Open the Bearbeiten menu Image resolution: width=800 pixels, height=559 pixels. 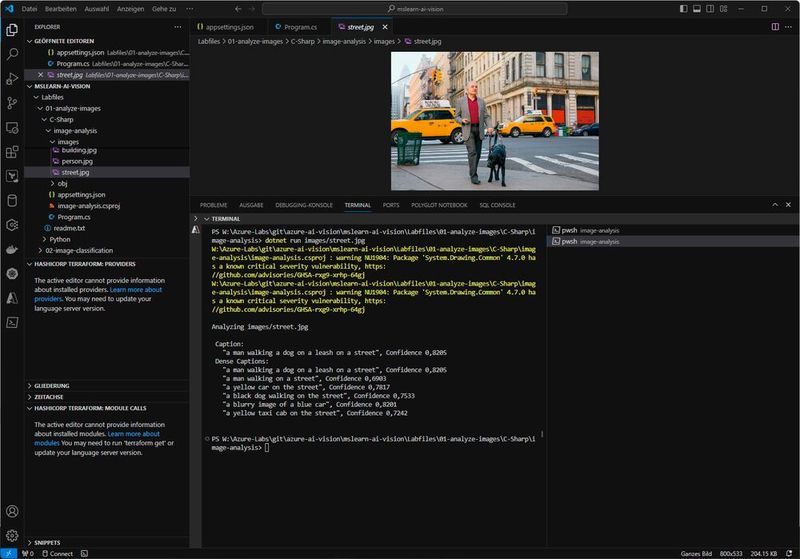[62, 9]
